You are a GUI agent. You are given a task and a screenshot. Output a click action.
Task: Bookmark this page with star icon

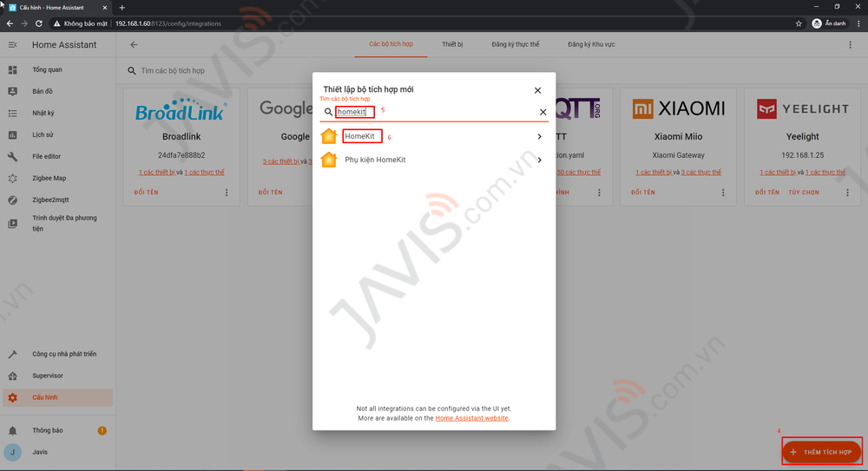click(x=799, y=23)
